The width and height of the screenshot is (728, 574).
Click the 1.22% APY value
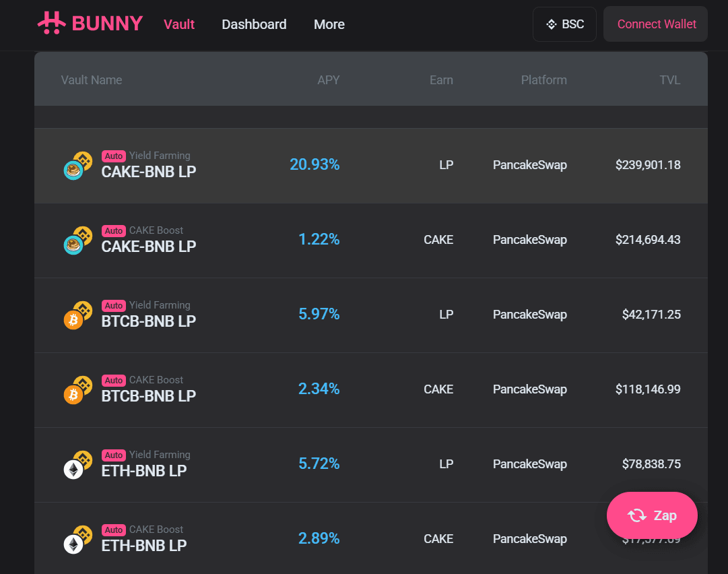pyautogui.click(x=319, y=239)
